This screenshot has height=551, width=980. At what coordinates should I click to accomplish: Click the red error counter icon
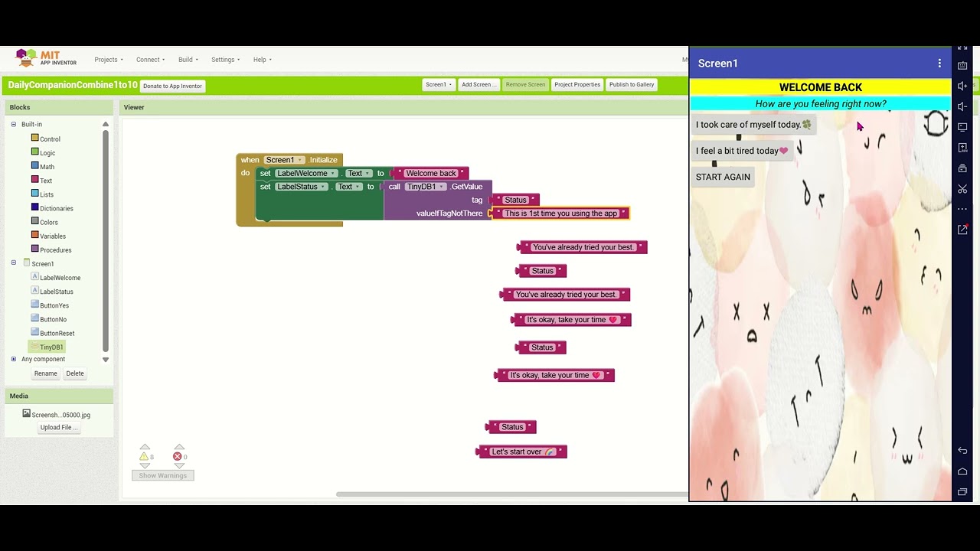tap(178, 457)
